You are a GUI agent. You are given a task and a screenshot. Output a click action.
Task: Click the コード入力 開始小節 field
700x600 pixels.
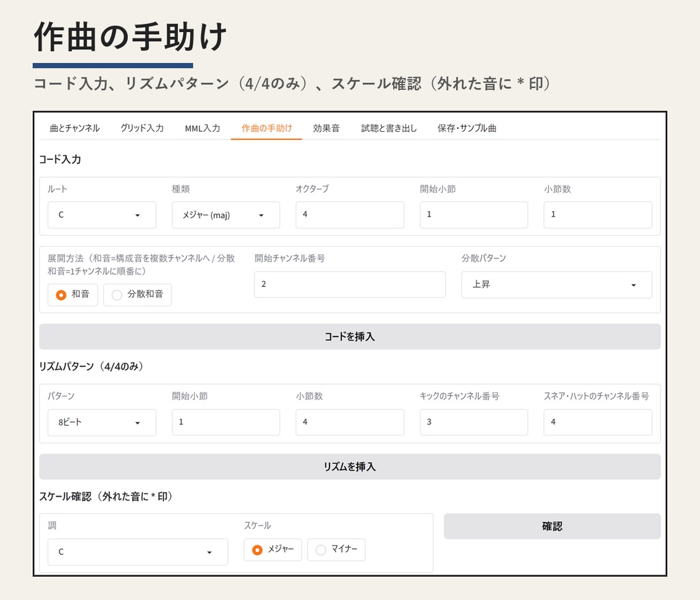point(474,215)
